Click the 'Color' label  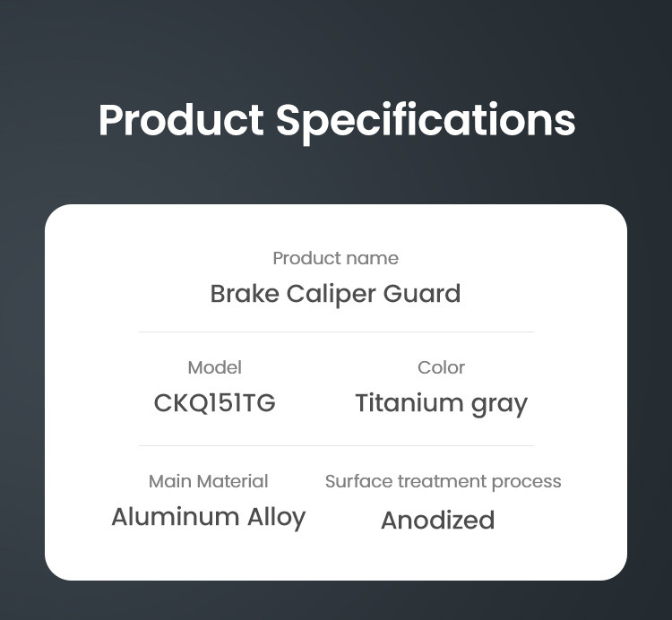441,367
